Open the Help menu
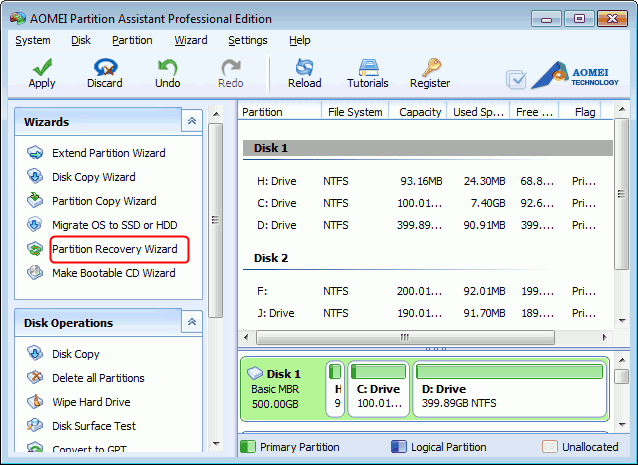638x465 pixels. coord(300,40)
